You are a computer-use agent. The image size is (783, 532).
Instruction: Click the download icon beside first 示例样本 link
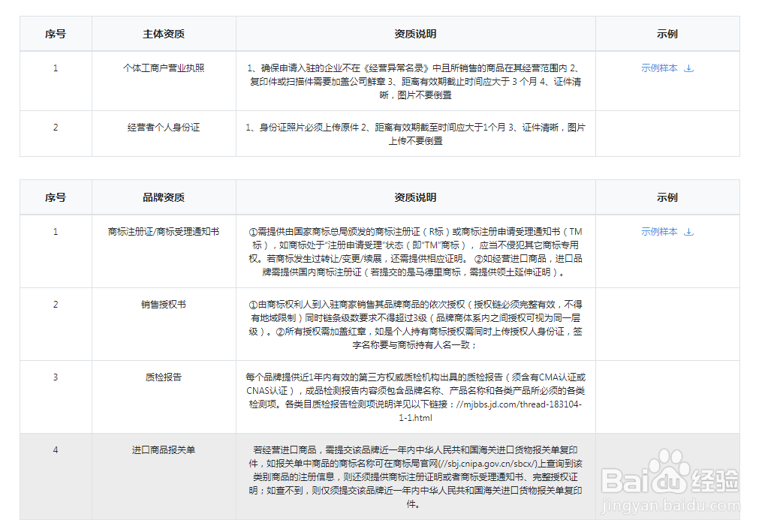click(688, 68)
